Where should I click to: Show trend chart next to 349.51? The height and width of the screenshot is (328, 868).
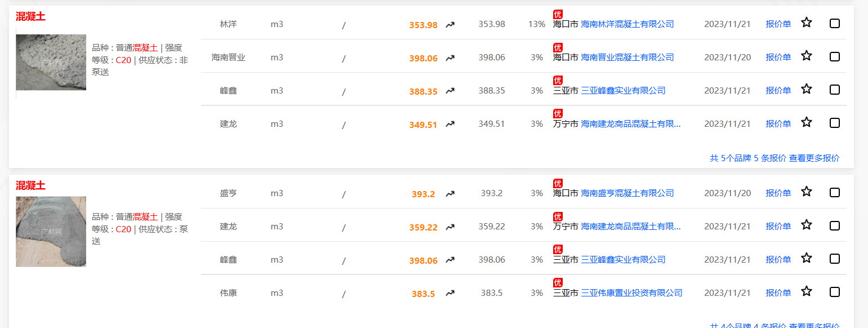click(x=450, y=125)
